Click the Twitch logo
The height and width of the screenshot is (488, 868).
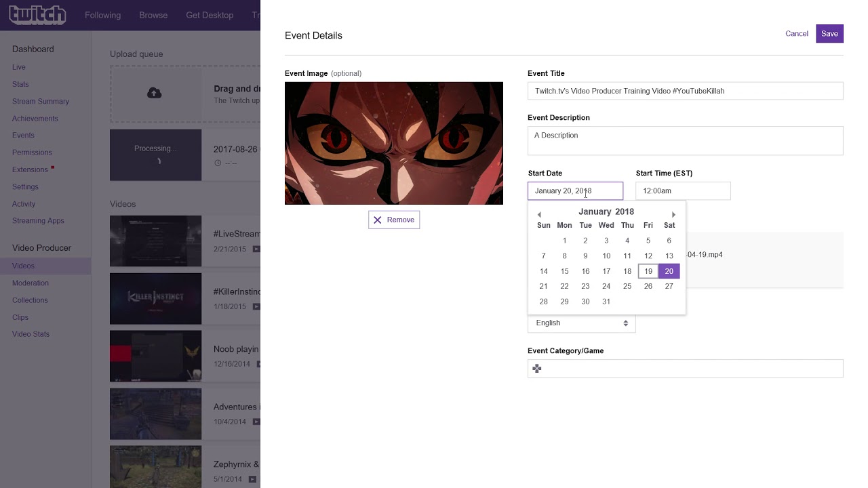coord(37,14)
